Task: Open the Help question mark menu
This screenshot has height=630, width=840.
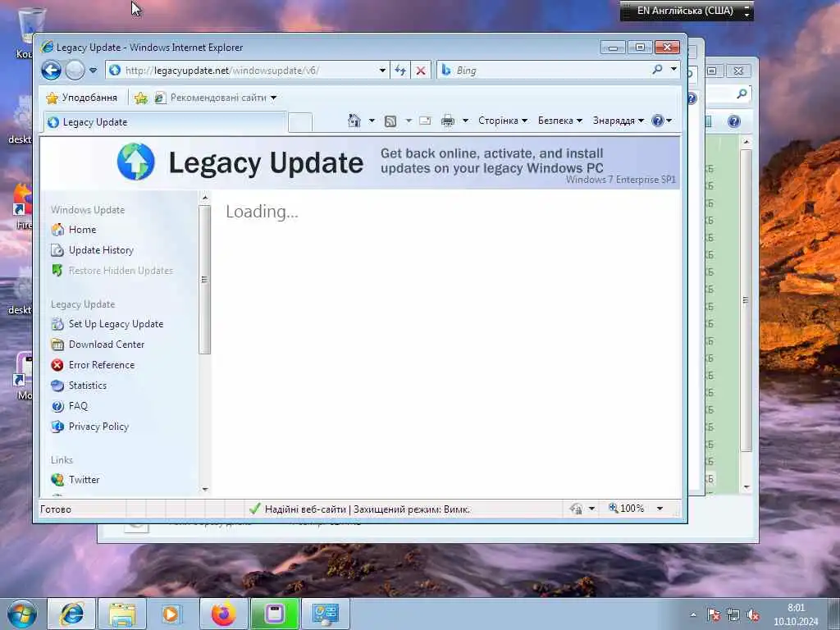Action: click(661, 121)
